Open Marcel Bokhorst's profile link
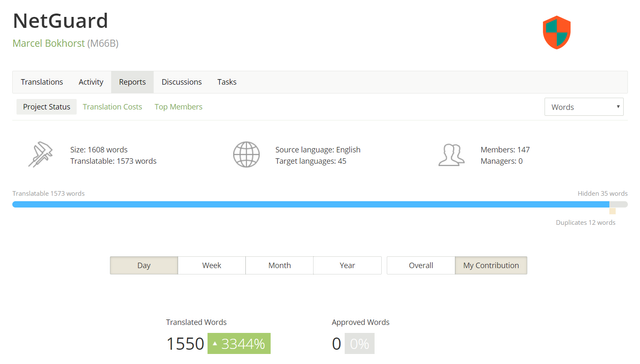The image size is (640, 364). (49, 43)
